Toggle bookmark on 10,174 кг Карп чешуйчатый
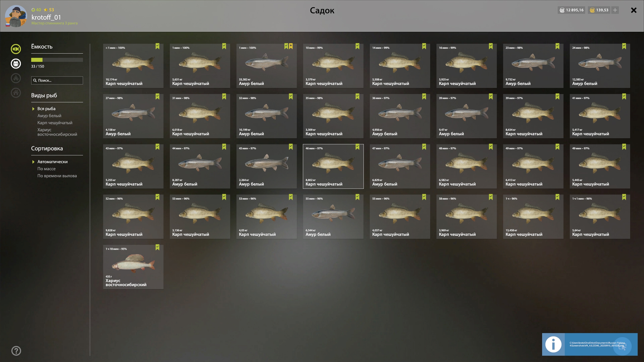The image size is (644, 362). (157, 46)
